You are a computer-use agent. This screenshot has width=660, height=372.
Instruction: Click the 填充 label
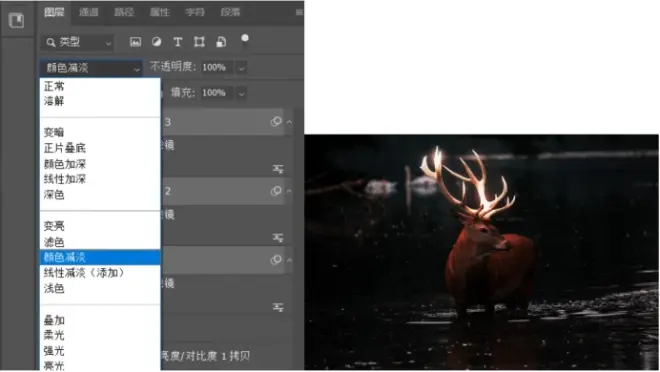click(x=183, y=92)
